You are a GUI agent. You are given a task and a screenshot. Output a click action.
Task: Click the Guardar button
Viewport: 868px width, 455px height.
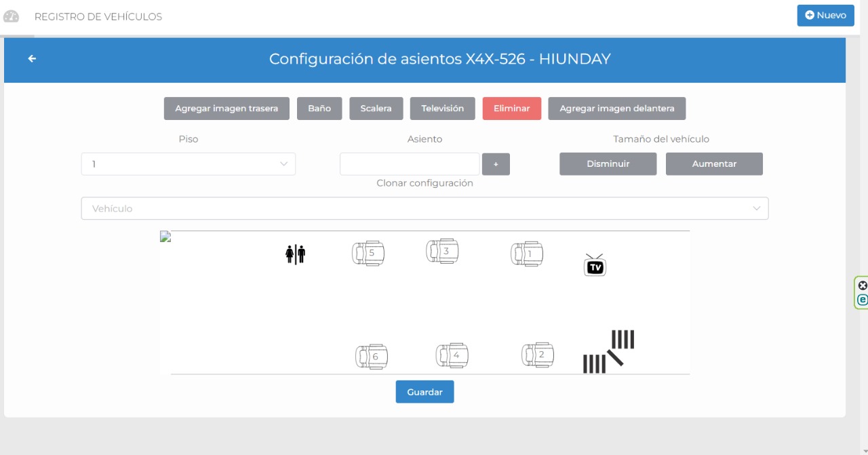pos(425,392)
